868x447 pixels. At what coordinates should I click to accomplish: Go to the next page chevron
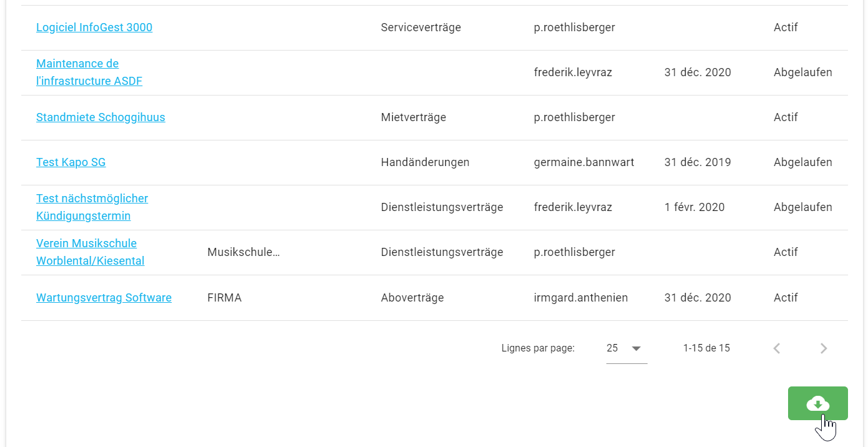pyautogui.click(x=824, y=348)
